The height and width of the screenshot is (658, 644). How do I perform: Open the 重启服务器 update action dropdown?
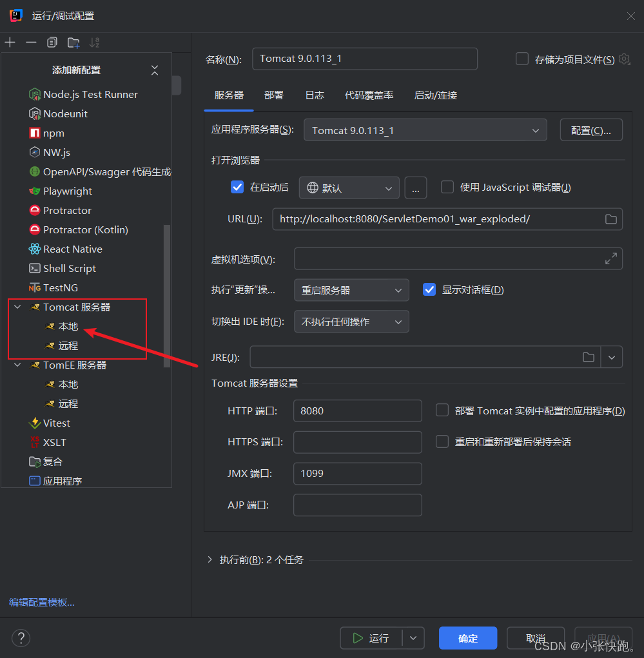pyautogui.click(x=351, y=290)
